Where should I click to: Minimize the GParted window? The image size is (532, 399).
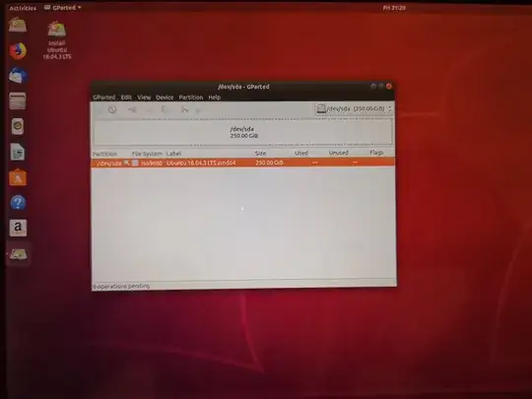click(373, 86)
